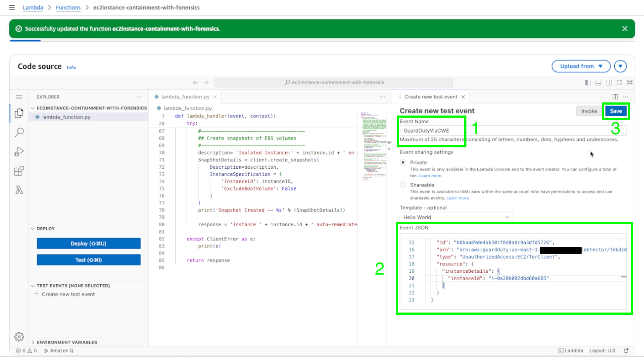Click Amazon Q in the status bar
This screenshot has height=357, width=644.
click(59, 350)
